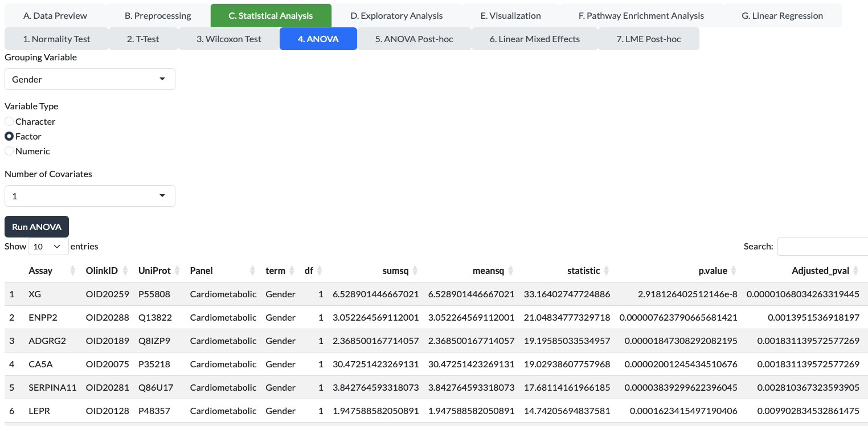Change the Show entries count dropdown

(x=48, y=247)
